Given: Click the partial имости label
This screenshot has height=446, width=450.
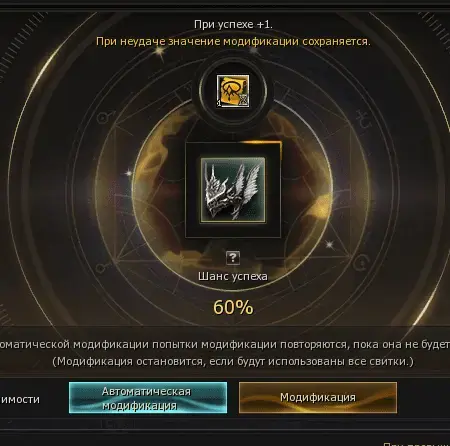Looking at the screenshot, I should 20,399.
